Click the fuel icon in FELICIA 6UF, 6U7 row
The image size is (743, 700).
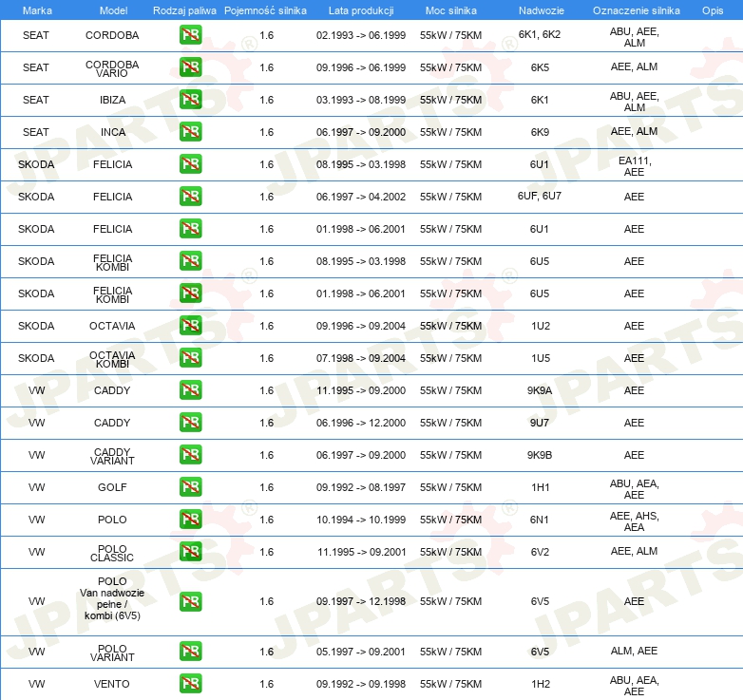190,196
